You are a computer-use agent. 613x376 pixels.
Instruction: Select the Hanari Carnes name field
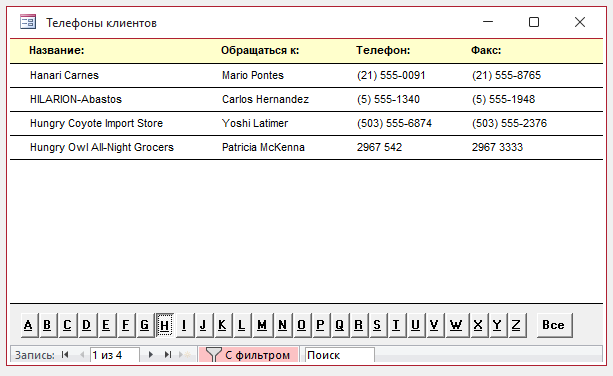(x=65, y=75)
